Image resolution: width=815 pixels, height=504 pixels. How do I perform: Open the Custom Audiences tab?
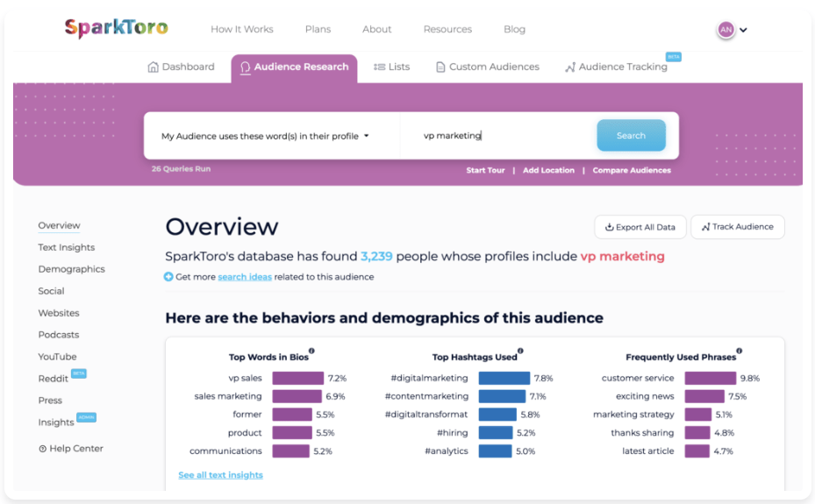(488, 67)
